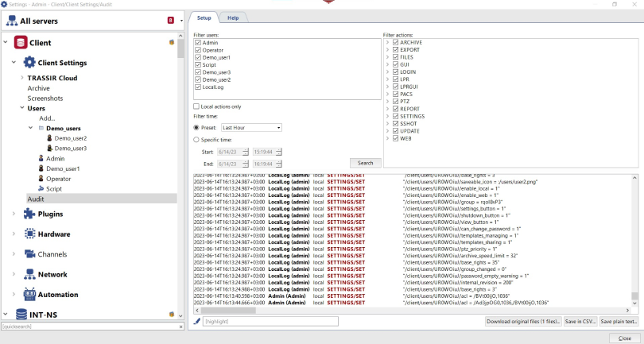Screen dimensions: 644x344
Task: Click the All servers network icon
Action: pos(11,21)
